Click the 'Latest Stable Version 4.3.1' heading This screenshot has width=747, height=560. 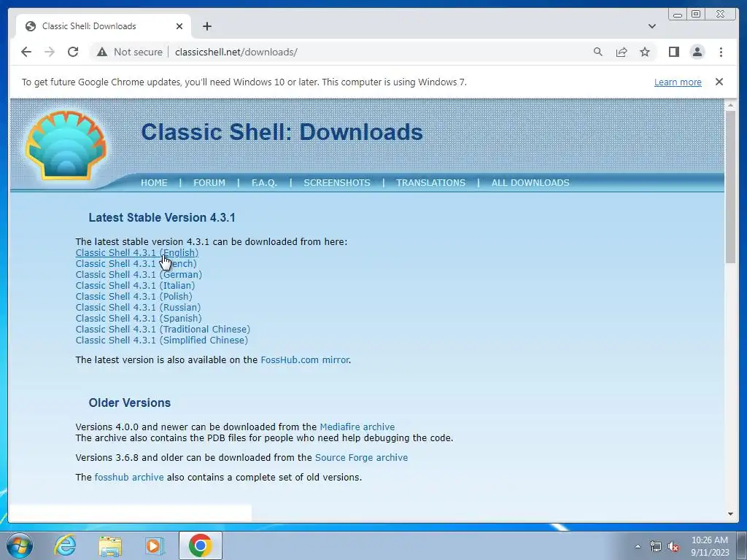point(162,217)
